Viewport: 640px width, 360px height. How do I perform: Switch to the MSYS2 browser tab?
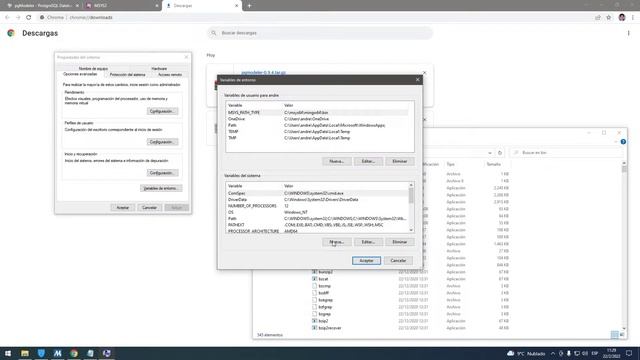[122, 6]
